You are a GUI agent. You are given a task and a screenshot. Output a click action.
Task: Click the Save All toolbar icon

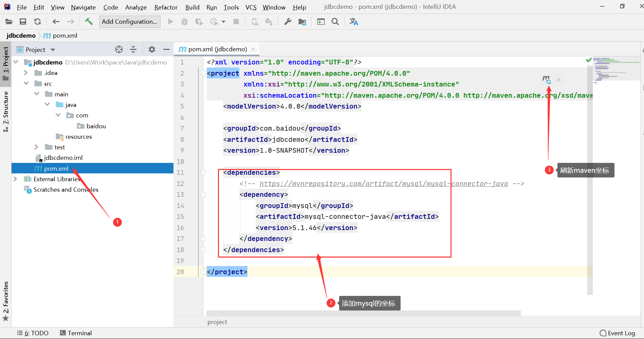tap(23, 22)
